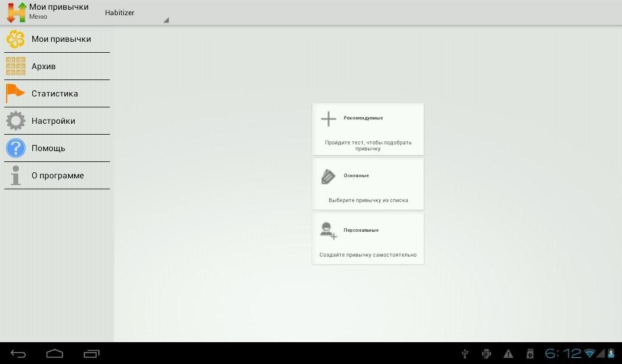This screenshot has height=364, width=622.
Task: Click the pencil icon for Основные
Action: (328, 177)
